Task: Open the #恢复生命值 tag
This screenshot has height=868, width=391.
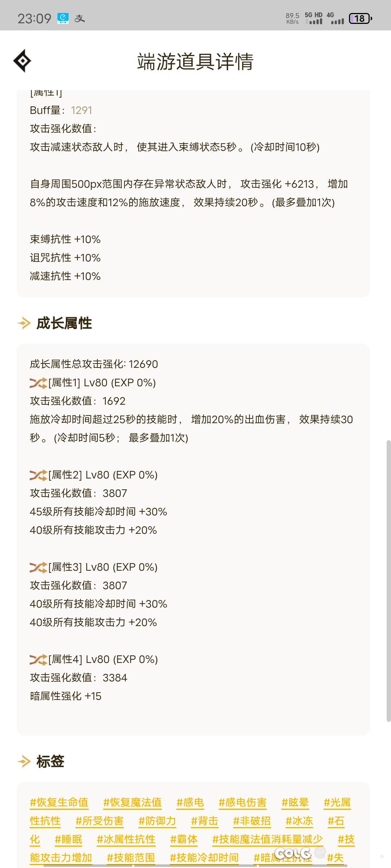Action: point(59,803)
